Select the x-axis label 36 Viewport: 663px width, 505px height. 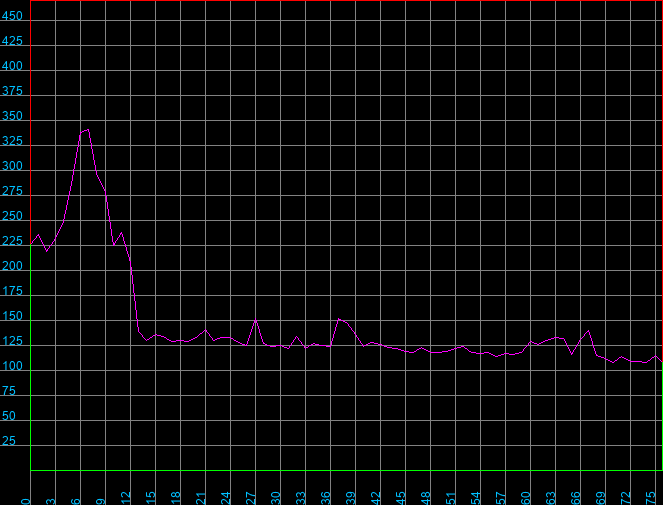(326, 498)
